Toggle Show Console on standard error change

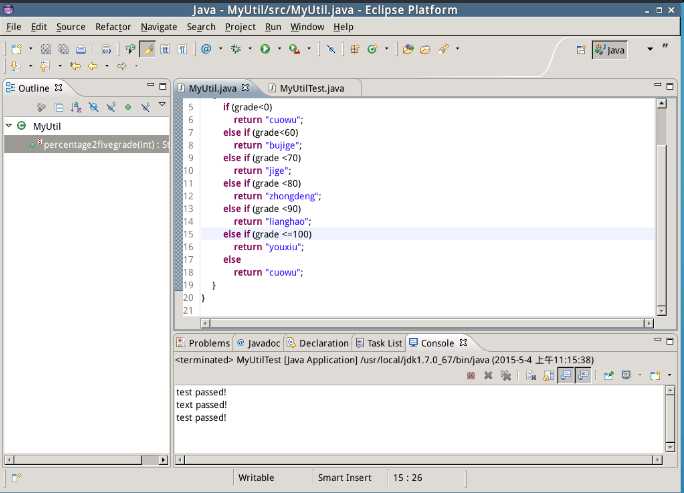click(x=583, y=375)
